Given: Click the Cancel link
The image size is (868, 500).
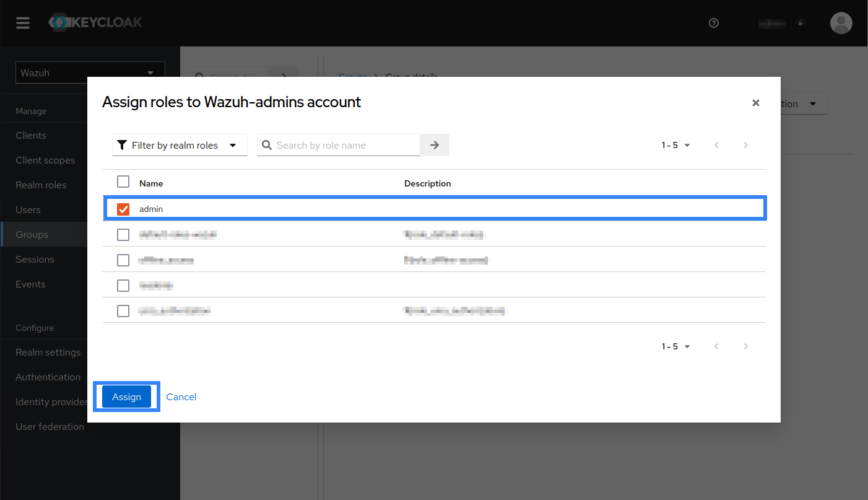Looking at the screenshot, I should coord(181,397).
